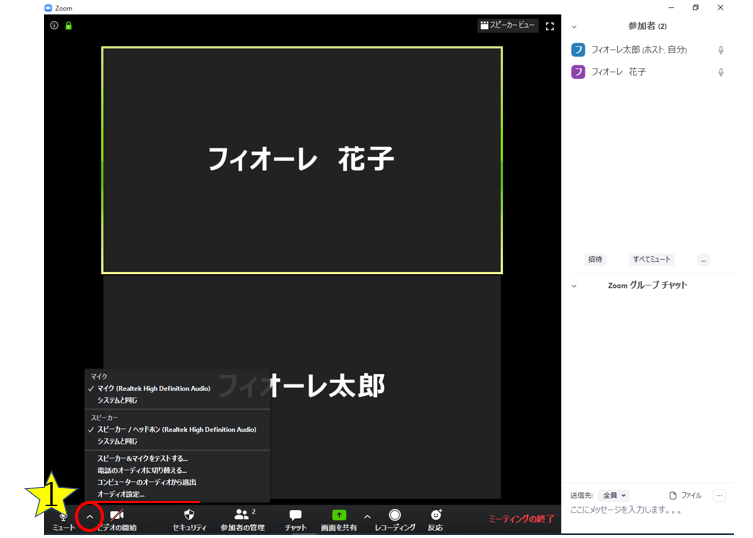This screenshot has width=753, height=538.
Task: Click the green Share Screen icon
Action: 339,515
